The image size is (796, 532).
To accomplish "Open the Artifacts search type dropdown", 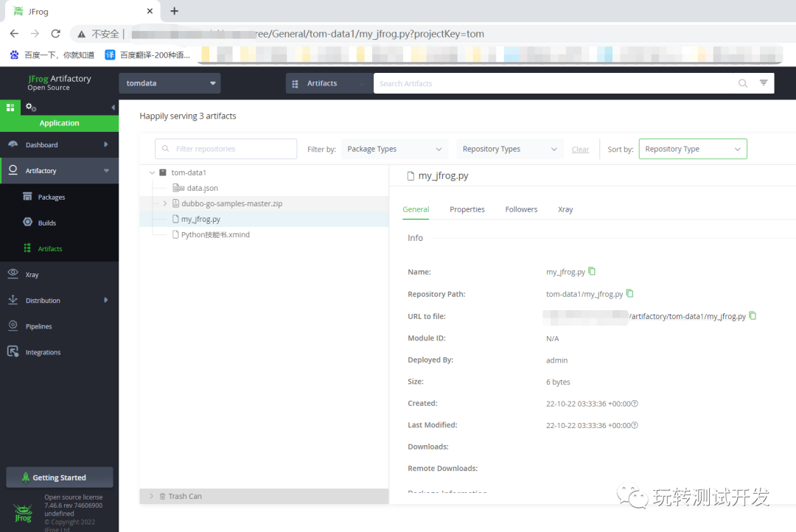I will click(329, 83).
